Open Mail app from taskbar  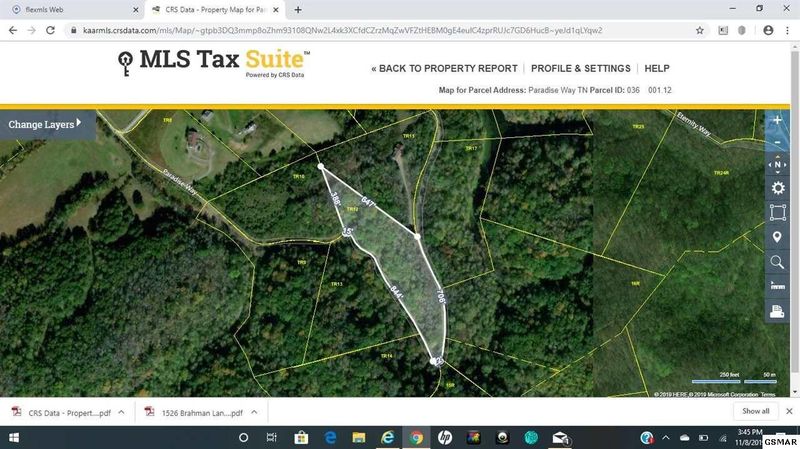560,438
